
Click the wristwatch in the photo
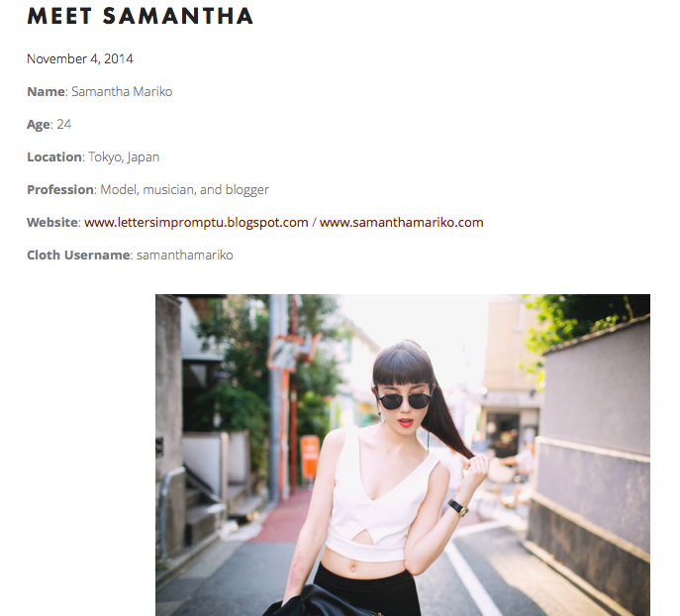click(458, 508)
